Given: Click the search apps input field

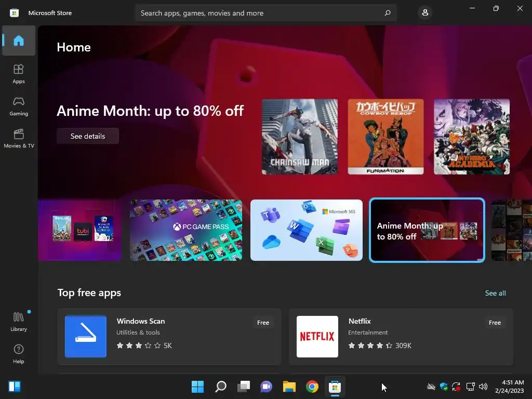Looking at the screenshot, I should point(266,13).
